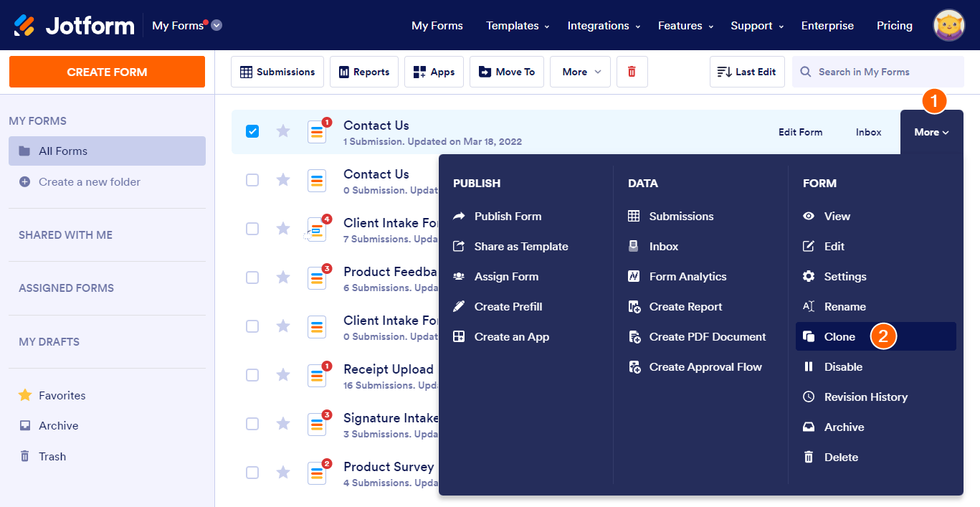The image size is (980, 507).
Task: Choose Clone from the Form menu
Action: 839,336
